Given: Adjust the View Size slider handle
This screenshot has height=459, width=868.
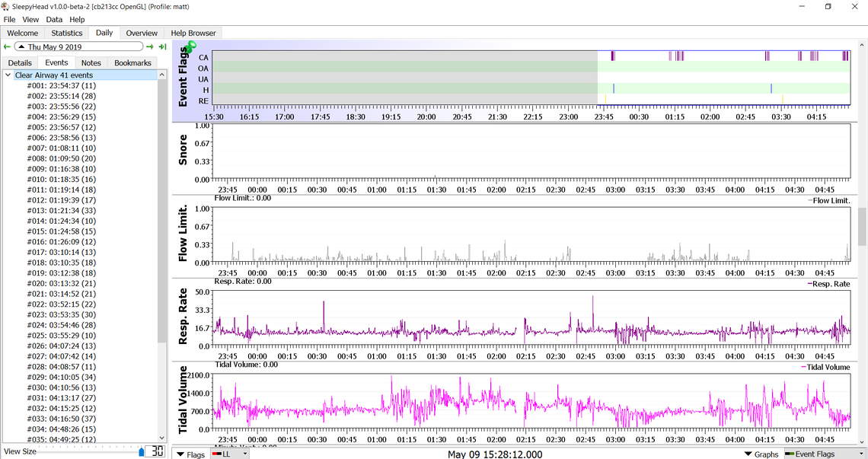Looking at the screenshot, I should [x=141, y=452].
